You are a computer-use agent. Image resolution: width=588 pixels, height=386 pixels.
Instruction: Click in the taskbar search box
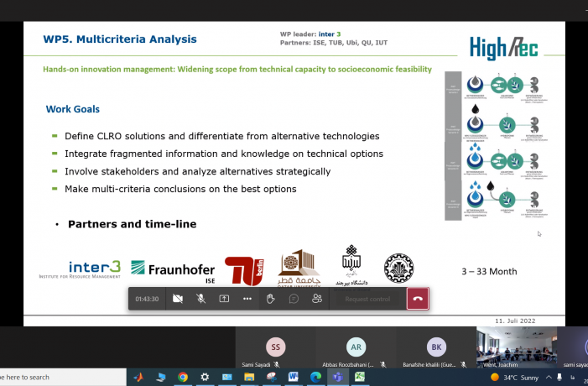coord(63,377)
